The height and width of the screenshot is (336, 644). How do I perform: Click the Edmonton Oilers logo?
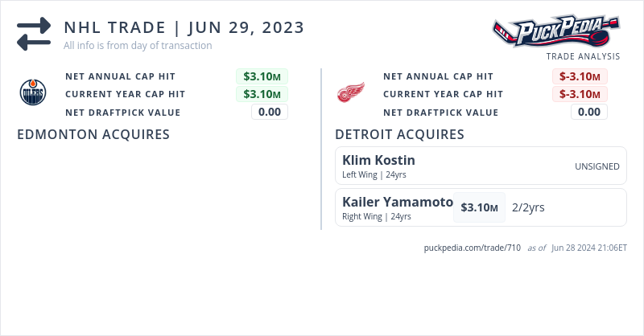point(32,94)
